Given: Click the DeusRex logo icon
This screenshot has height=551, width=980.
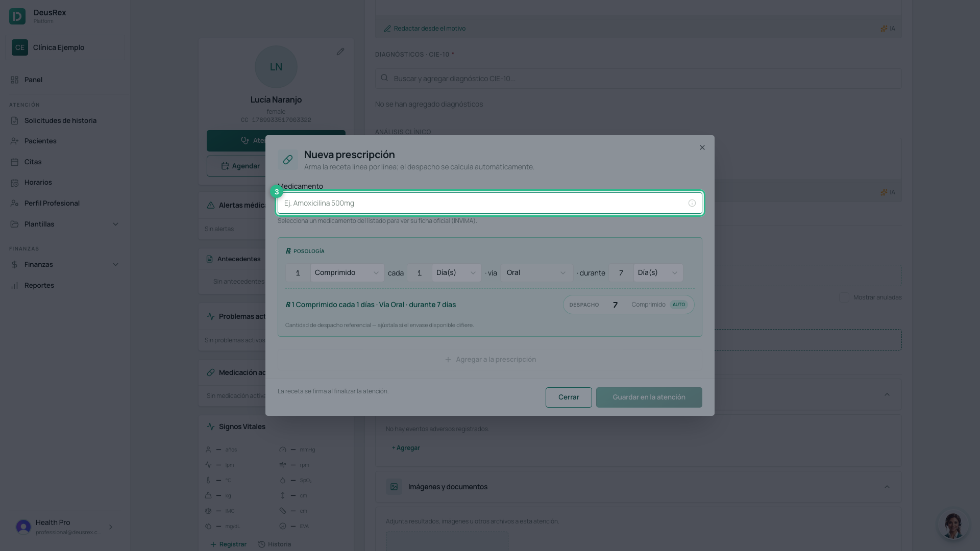Looking at the screenshot, I should (x=17, y=16).
